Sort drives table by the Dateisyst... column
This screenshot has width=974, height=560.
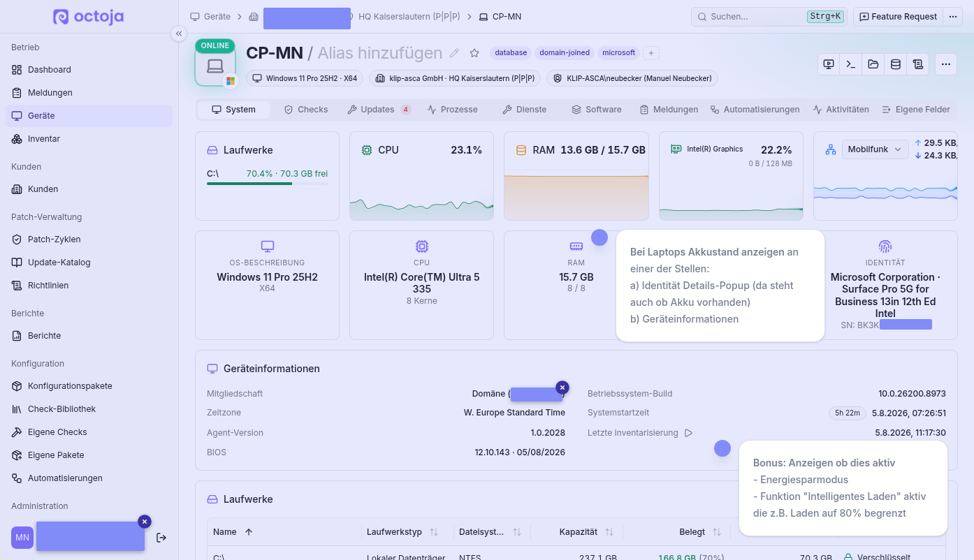pos(492,532)
